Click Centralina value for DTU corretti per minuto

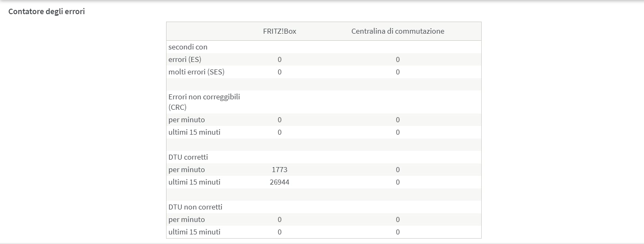[397, 170]
